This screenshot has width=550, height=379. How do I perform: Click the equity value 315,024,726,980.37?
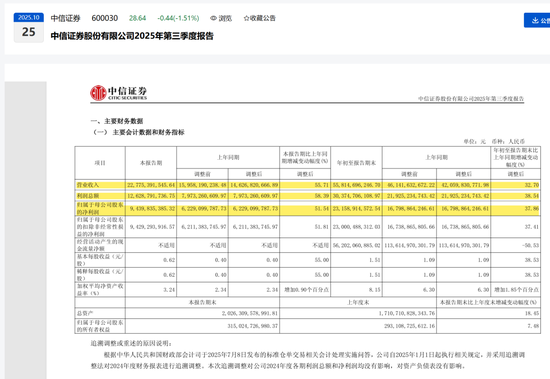(253, 326)
